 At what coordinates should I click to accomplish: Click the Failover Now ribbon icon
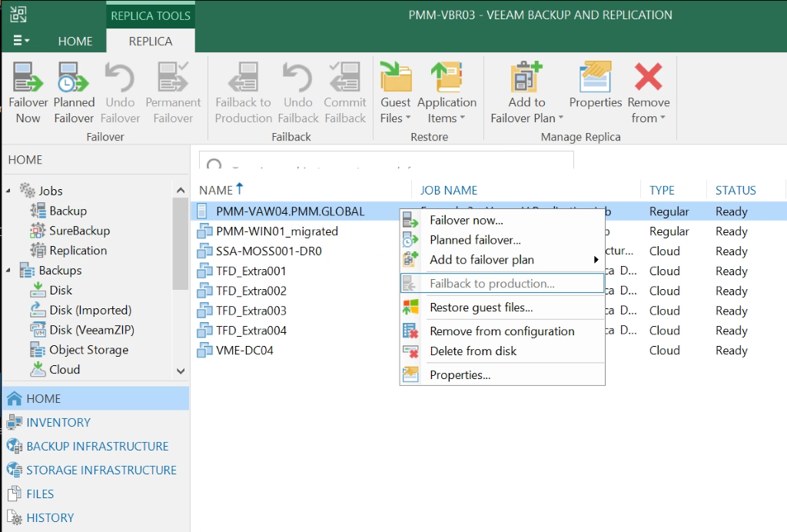[28, 93]
